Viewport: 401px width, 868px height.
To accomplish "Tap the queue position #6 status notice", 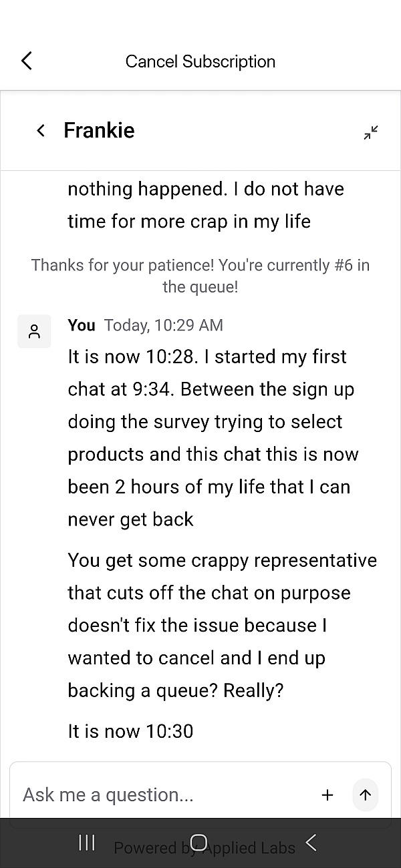I will pyautogui.click(x=200, y=276).
